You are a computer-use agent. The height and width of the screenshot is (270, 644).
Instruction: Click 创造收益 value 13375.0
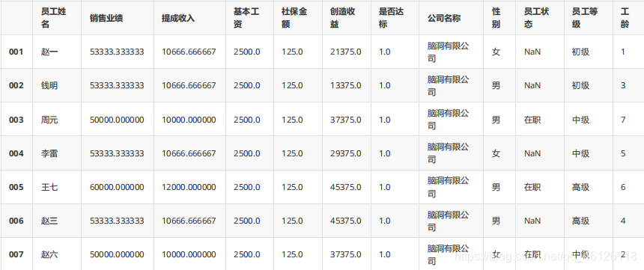click(x=346, y=85)
